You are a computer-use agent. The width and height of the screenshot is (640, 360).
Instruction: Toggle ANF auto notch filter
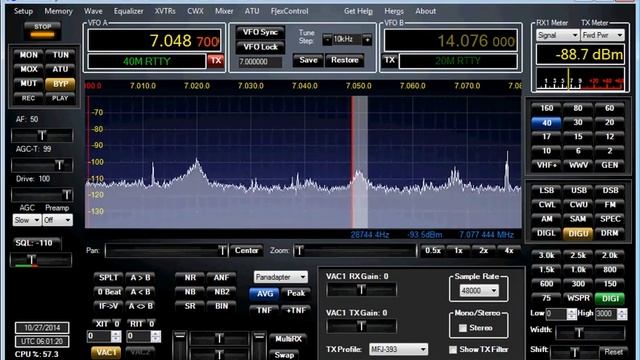point(221,278)
